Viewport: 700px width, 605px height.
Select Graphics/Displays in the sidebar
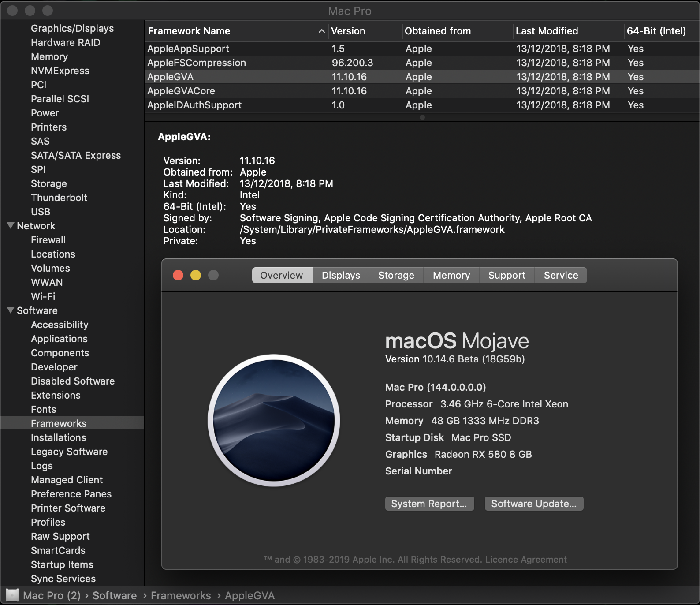[x=72, y=28]
